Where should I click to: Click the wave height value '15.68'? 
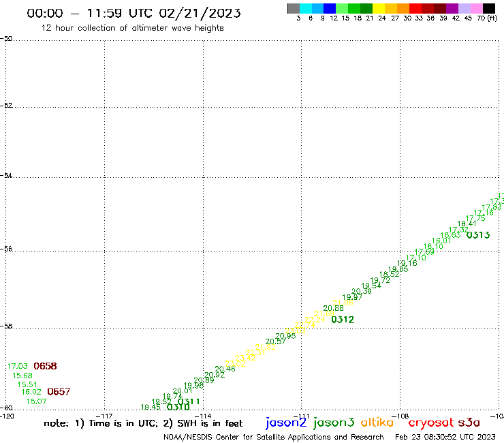(22, 376)
